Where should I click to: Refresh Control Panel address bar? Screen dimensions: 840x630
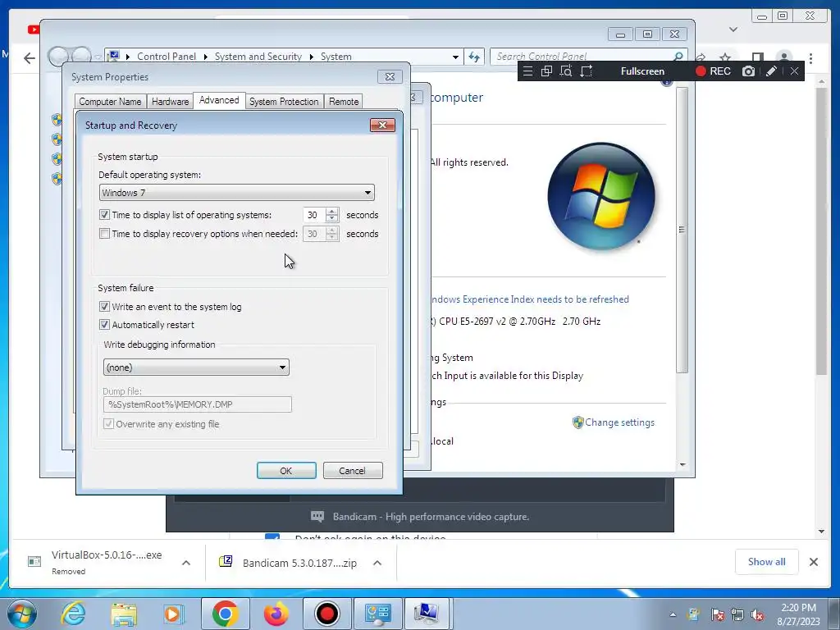point(474,57)
